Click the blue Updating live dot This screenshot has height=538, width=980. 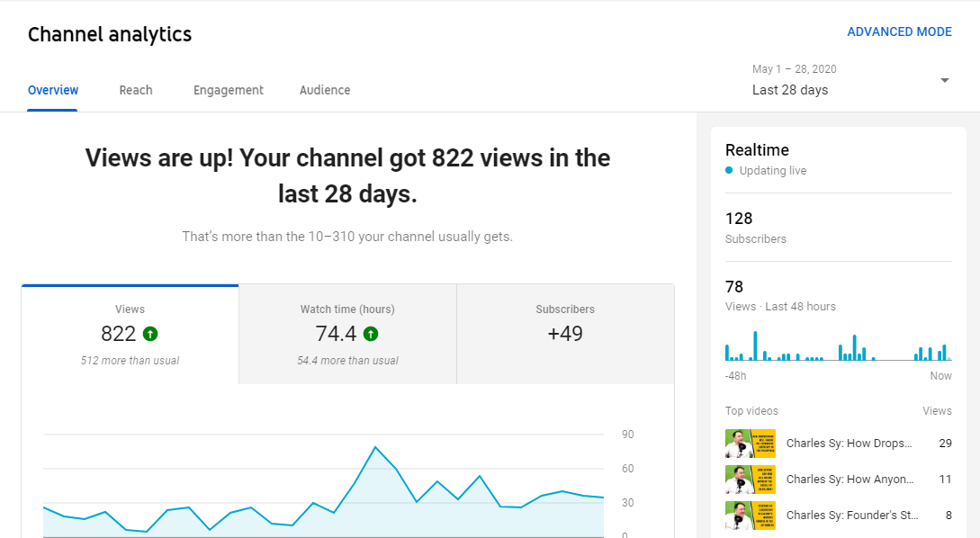click(x=730, y=171)
